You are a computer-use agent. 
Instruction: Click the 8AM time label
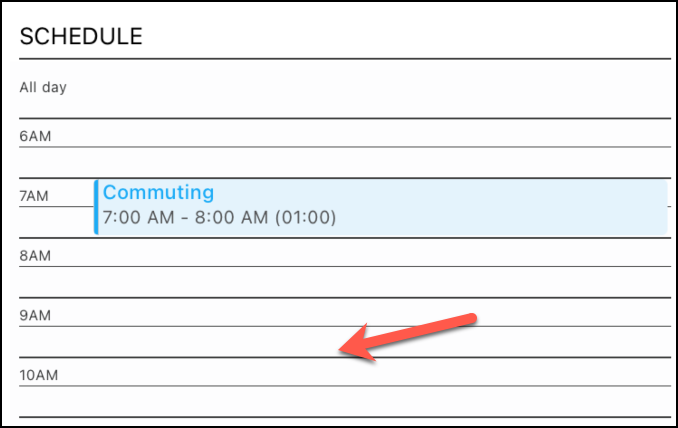(x=35, y=256)
